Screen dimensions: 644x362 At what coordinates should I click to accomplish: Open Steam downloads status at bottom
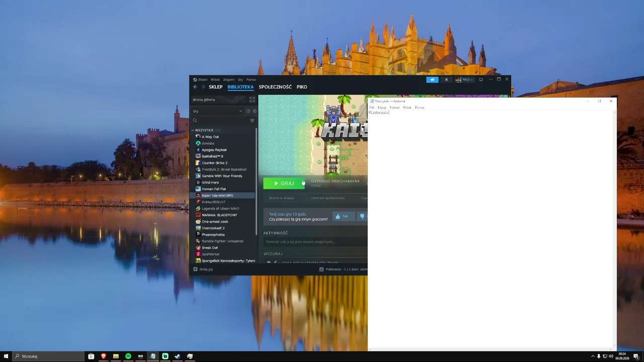pyautogui.click(x=343, y=269)
